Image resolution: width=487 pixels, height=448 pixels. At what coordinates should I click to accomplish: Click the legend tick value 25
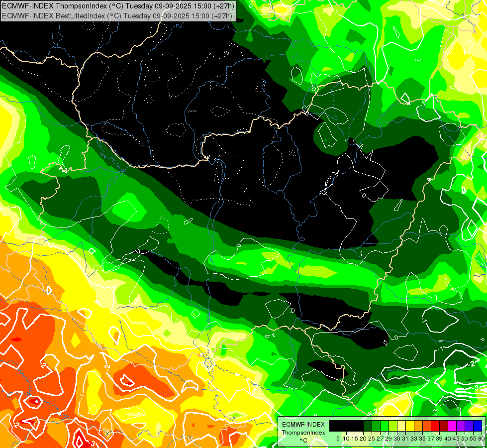[372, 439]
